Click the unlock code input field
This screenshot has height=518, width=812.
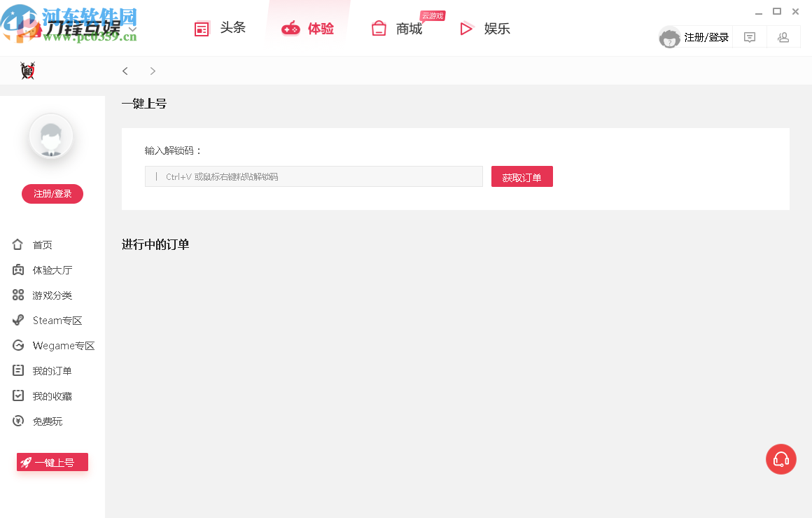(313, 176)
